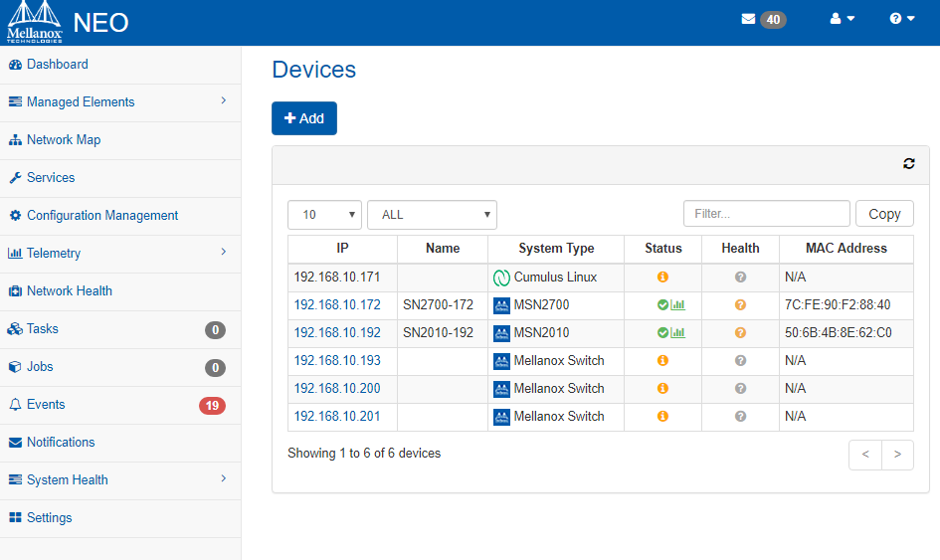
Task: Expand the Managed Elements sidebar menu
Action: click(120, 102)
